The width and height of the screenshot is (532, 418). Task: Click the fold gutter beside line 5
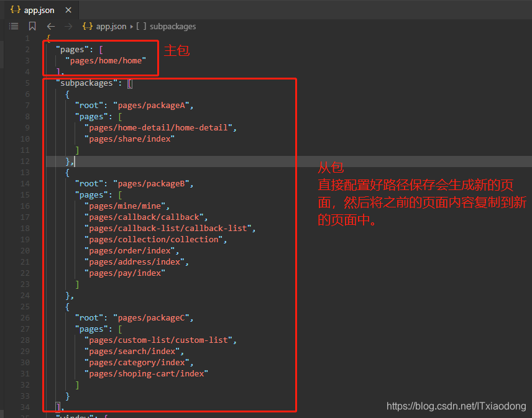39,83
